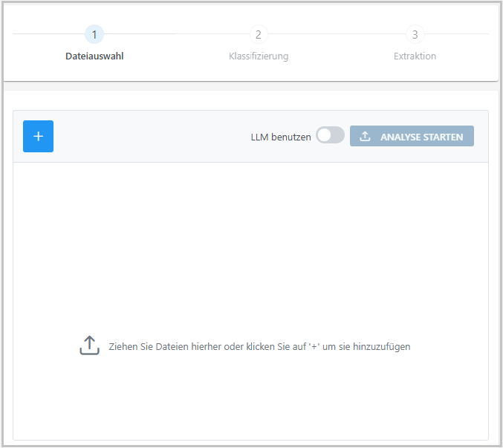Click the upload tray icon in the drop zone
Viewport: 503px width, 448px height.
point(89,345)
